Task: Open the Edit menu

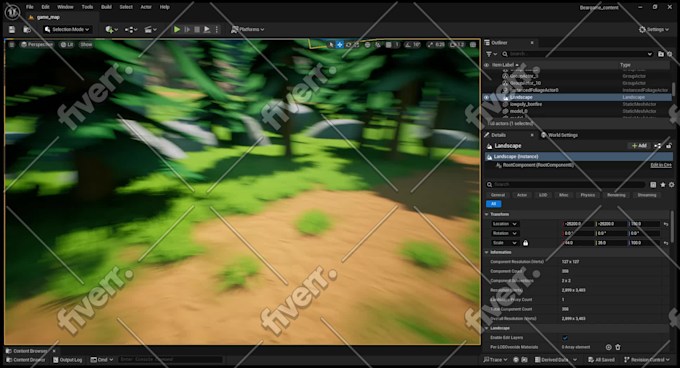Action: click(x=46, y=7)
